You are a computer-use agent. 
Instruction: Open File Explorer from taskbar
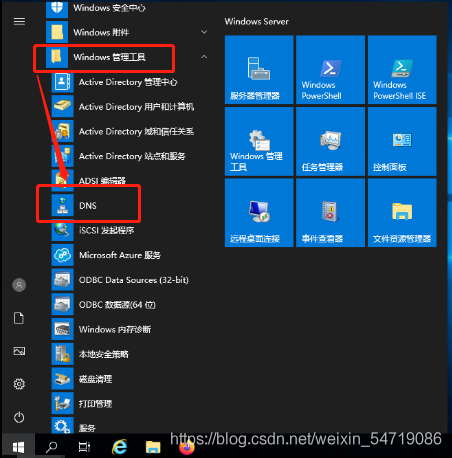click(x=153, y=447)
